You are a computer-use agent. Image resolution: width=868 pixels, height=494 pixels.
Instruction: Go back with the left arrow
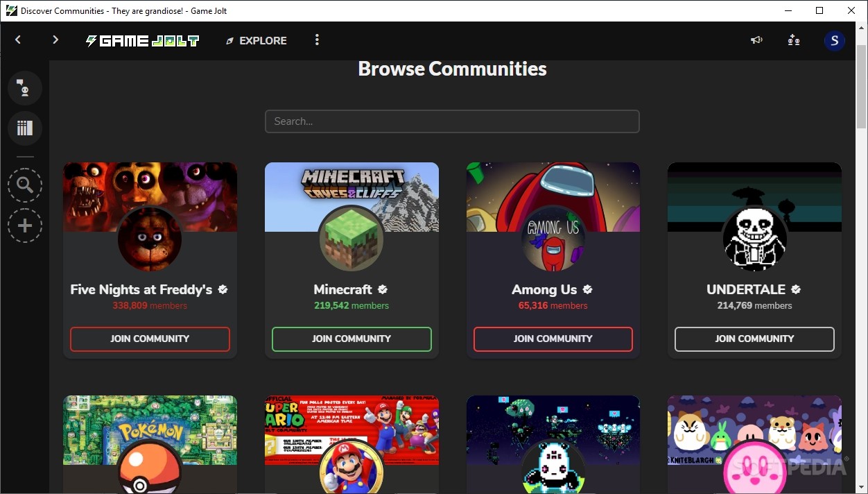[x=18, y=40]
